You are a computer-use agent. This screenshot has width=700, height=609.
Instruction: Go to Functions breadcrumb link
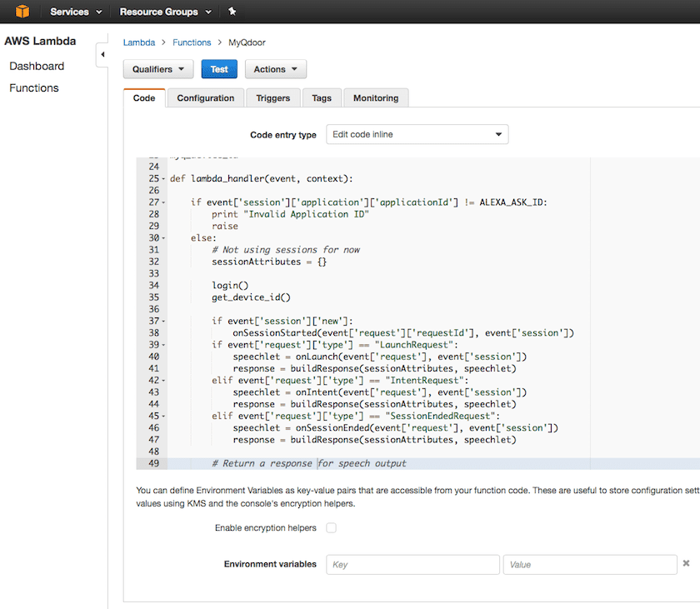click(x=192, y=42)
